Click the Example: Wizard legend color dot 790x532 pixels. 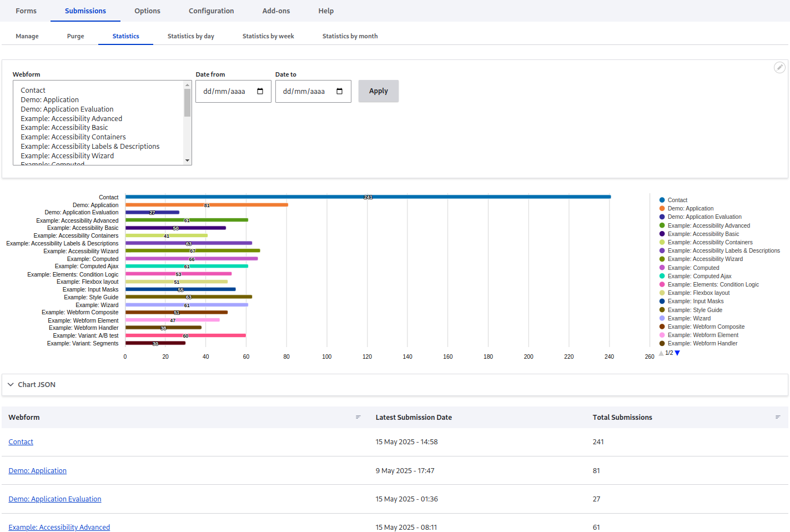pos(662,318)
